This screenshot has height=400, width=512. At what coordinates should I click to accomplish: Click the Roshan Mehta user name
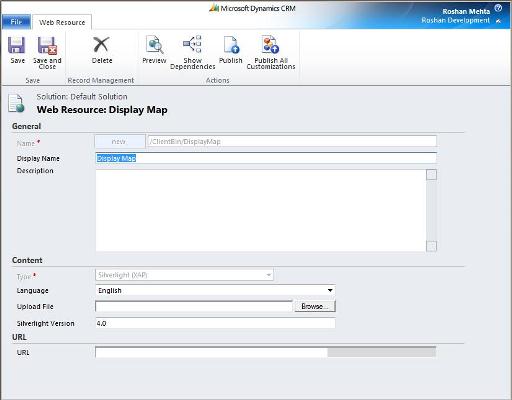click(x=466, y=11)
